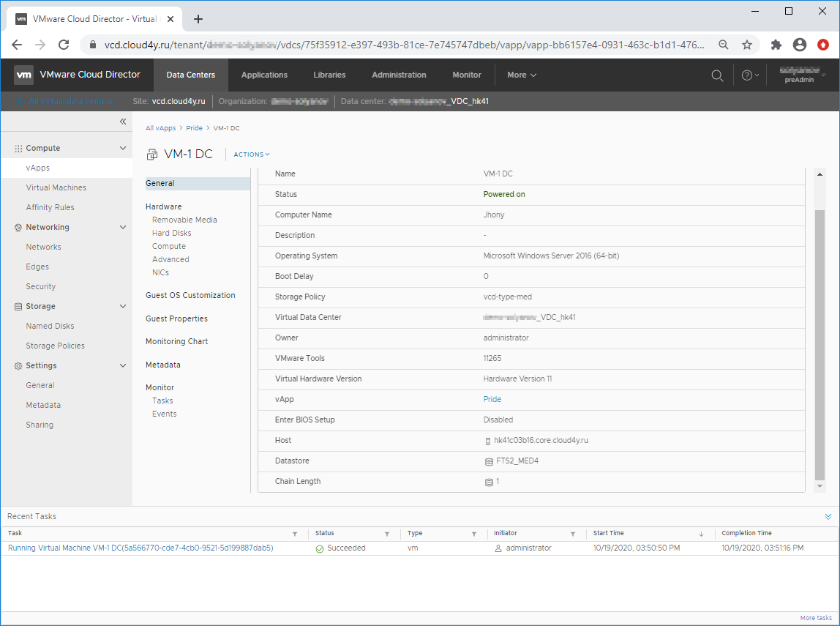Click the browser zoom magnifier in address bar
Screen dimensions: 840x626
(x=723, y=45)
